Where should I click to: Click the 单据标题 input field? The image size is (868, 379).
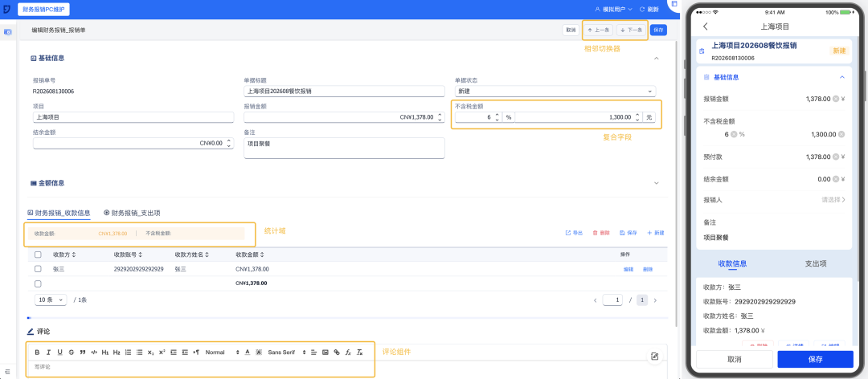344,92
